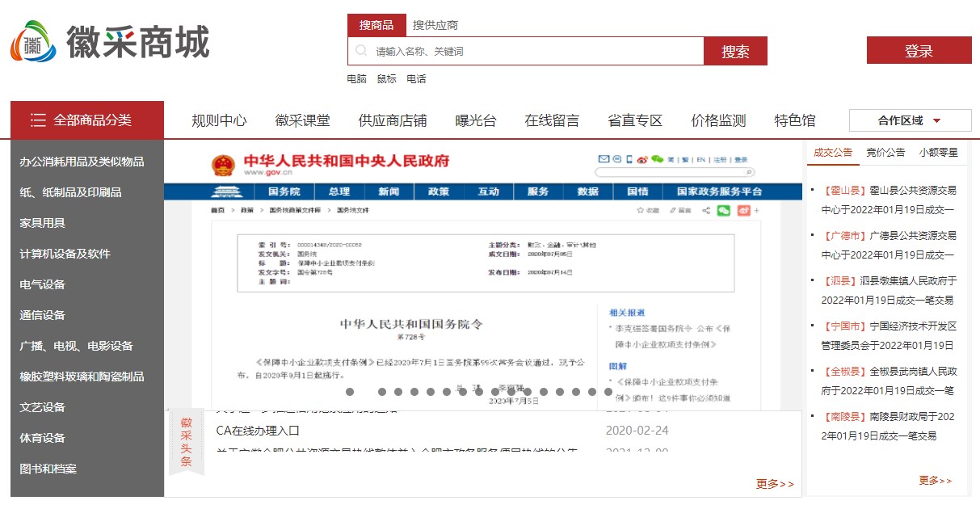Click the 登录 button
The height and width of the screenshot is (509, 980).
click(919, 50)
